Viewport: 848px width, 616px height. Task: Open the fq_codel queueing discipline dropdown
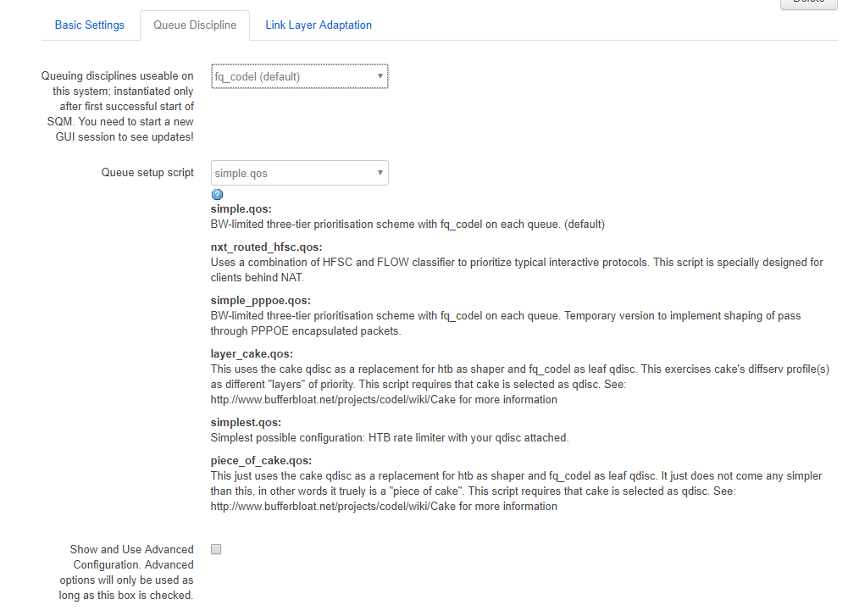(x=299, y=77)
